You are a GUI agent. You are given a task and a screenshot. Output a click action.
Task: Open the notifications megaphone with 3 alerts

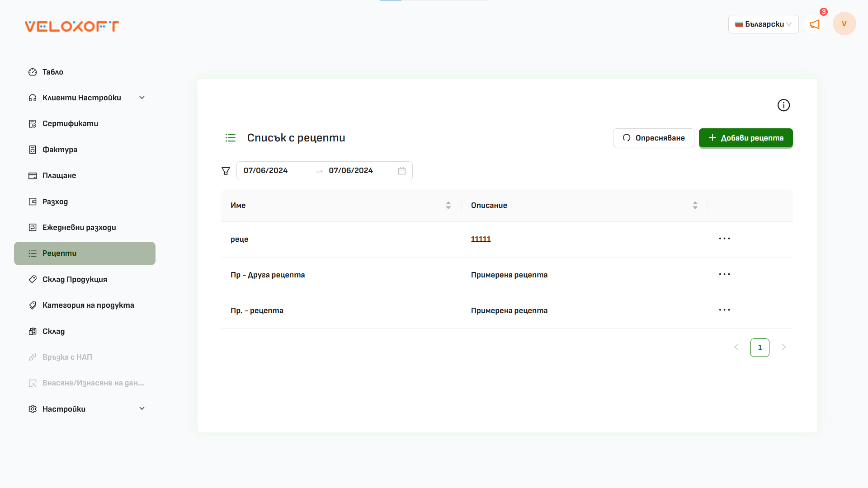tap(814, 25)
